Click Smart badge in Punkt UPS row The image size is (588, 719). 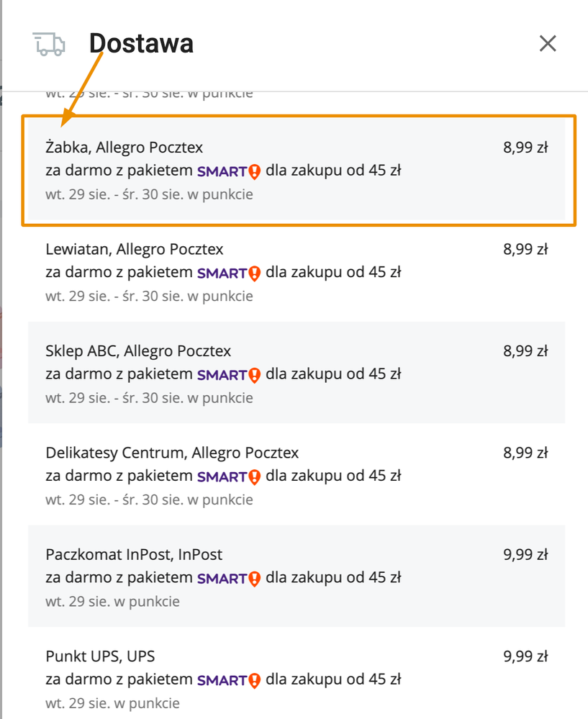229,680
